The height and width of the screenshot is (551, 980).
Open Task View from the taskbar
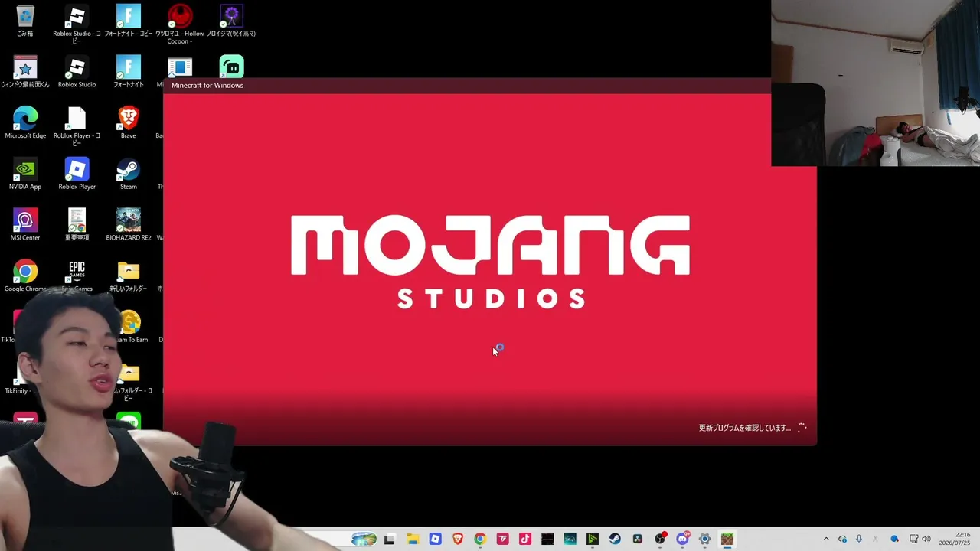click(x=389, y=539)
